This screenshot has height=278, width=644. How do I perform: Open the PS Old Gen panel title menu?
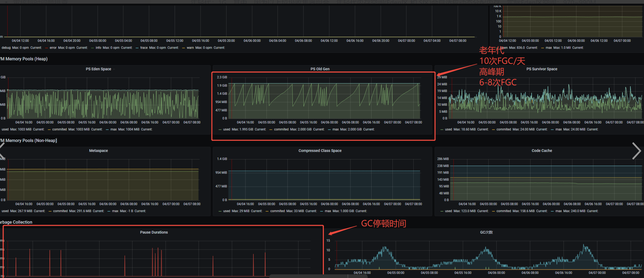point(320,69)
